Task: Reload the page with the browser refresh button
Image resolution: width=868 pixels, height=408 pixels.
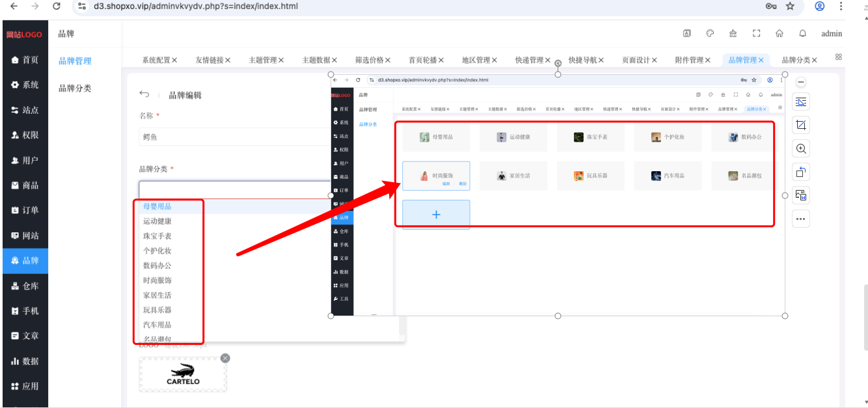Action: coord(57,6)
